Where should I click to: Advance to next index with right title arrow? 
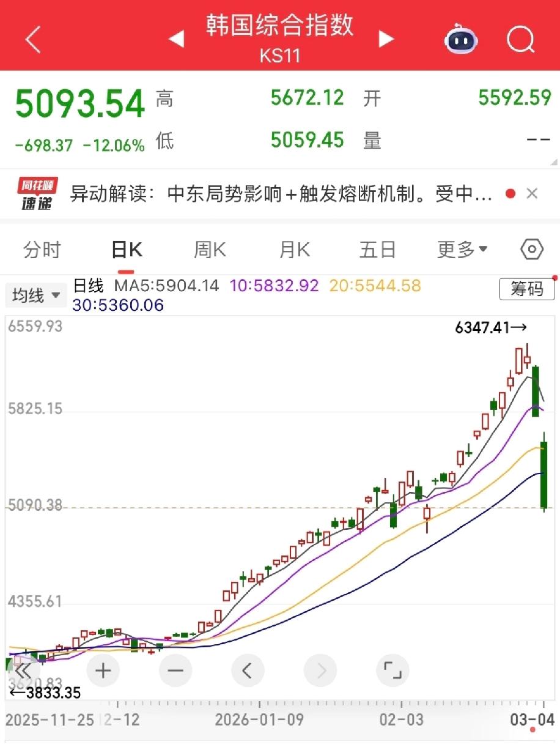tap(386, 39)
